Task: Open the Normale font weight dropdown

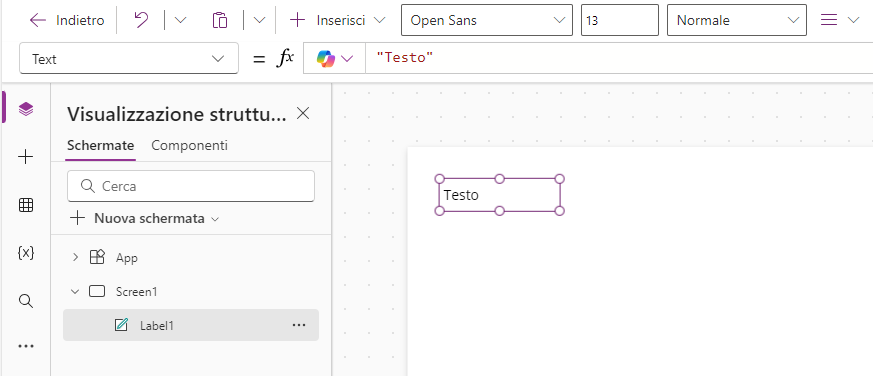Action: [737, 21]
